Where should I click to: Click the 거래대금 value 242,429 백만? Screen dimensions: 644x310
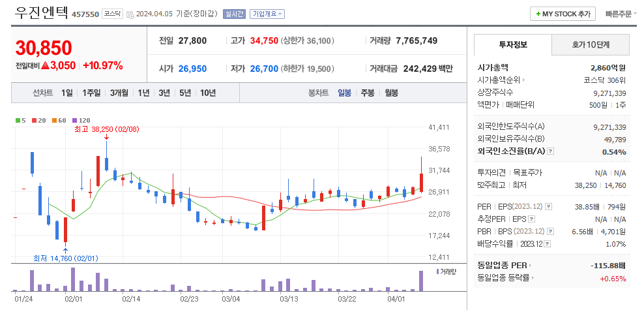point(428,69)
